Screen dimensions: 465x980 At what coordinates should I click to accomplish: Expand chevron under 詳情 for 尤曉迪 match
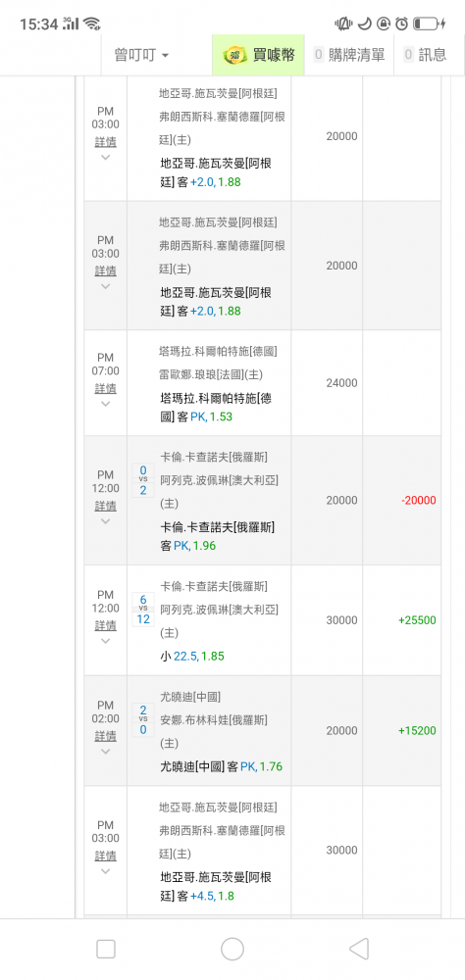coord(105,752)
